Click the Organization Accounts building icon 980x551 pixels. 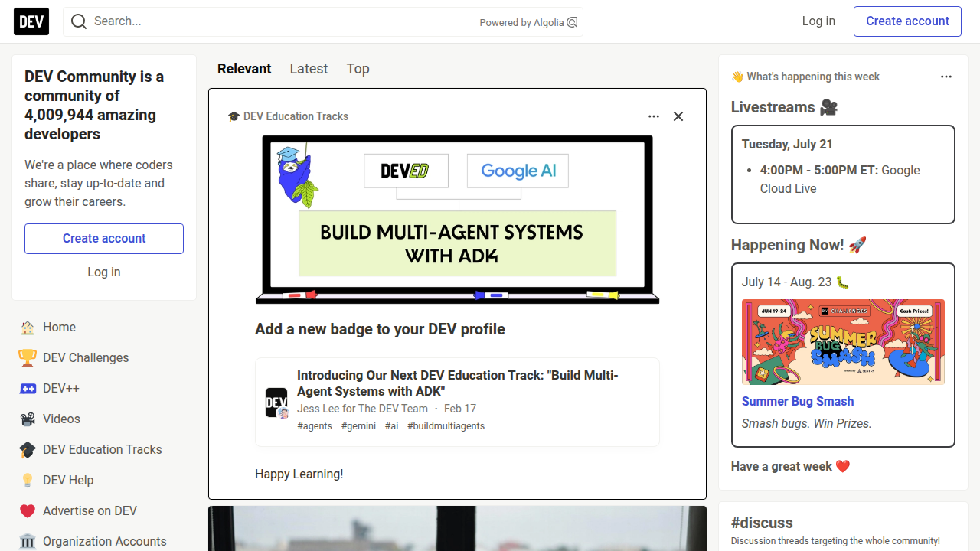click(x=28, y=542)
